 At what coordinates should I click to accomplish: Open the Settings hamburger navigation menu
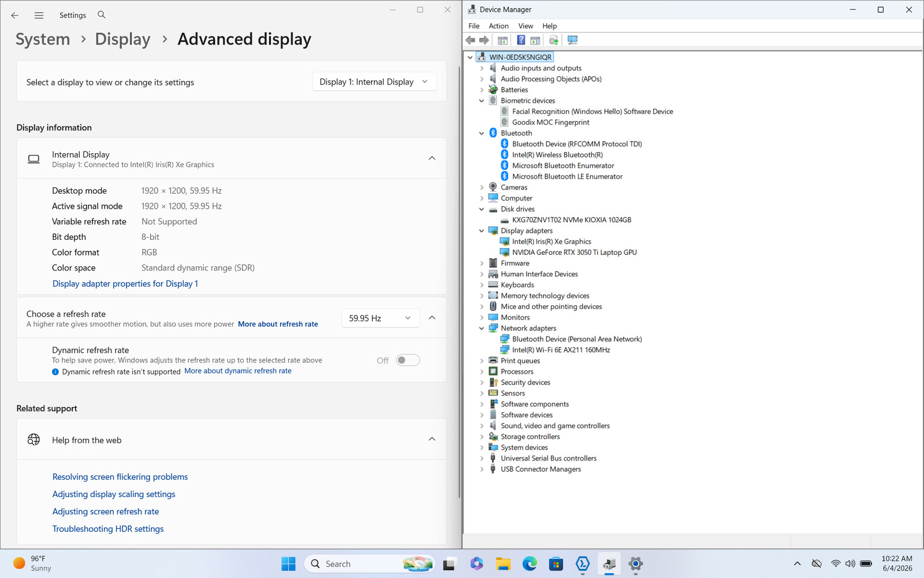click(39, 16)
